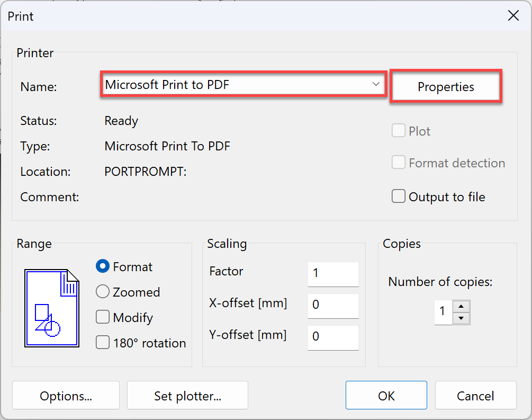532x420 pixels.
Task: Choose the Zoomed range option
Action: (103, 292)
